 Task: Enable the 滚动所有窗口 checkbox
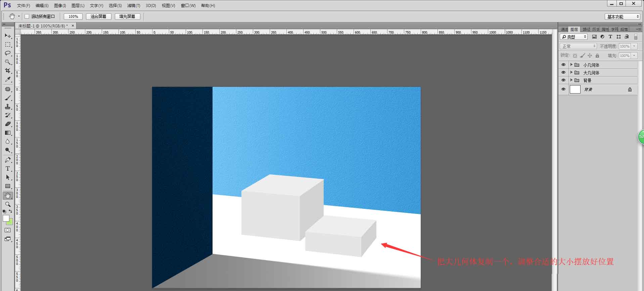click(x=27, y=16)
